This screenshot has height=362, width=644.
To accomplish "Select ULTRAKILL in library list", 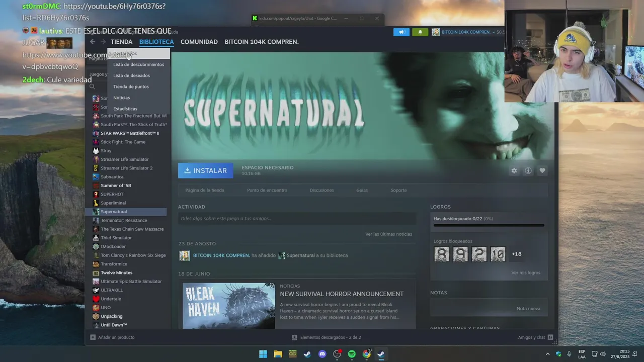I will tap(112, 290).
